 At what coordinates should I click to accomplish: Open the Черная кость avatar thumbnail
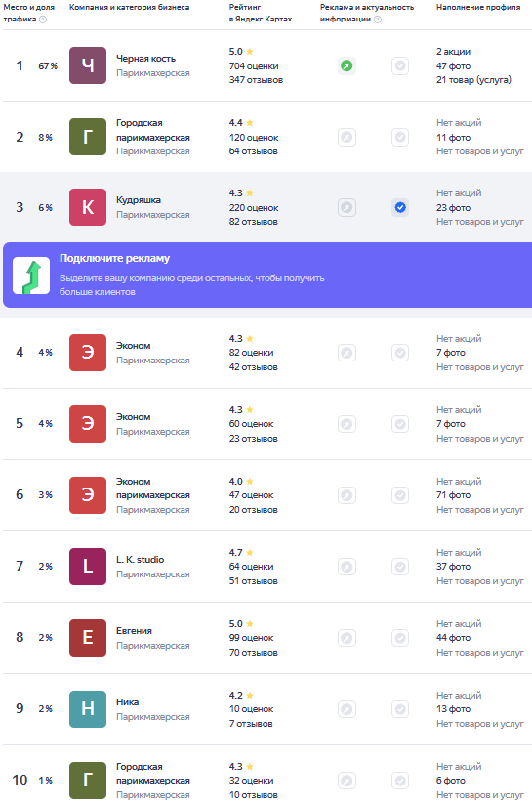coord(88,65)
